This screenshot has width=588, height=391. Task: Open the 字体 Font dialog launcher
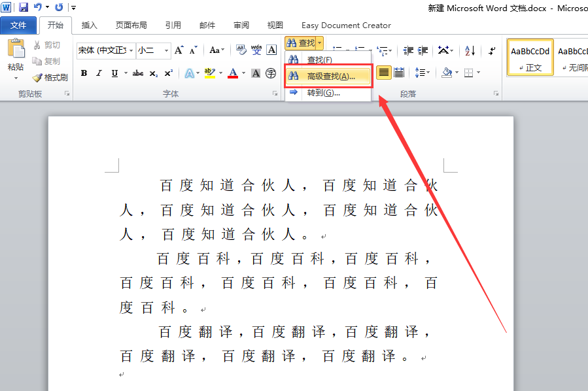tap(275, 93)
